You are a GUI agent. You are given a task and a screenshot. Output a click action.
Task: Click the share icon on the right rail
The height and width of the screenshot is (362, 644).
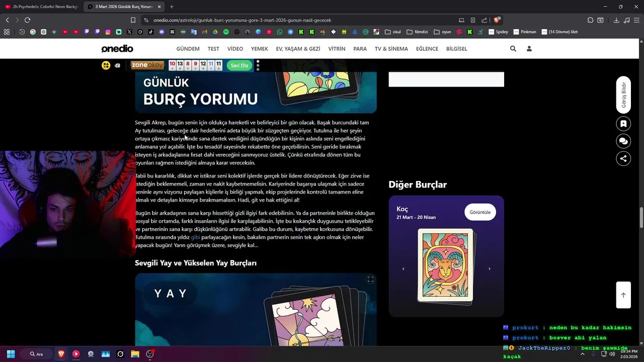coord(623,158)
